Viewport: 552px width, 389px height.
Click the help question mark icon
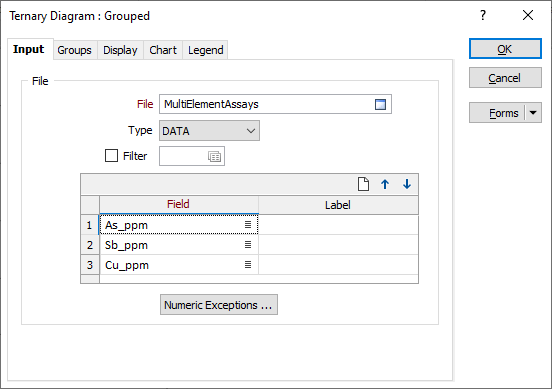pyautogui.click(x=483, y=15)
